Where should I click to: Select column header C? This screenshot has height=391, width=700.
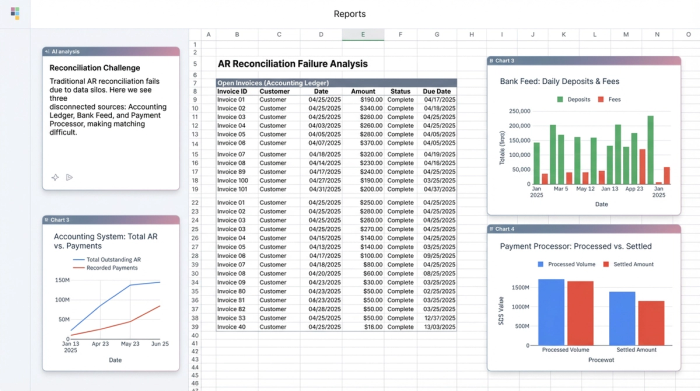coord(279,34)
